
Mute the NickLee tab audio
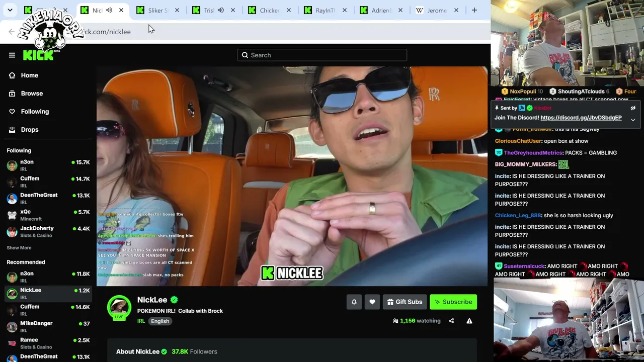[109, 10]
